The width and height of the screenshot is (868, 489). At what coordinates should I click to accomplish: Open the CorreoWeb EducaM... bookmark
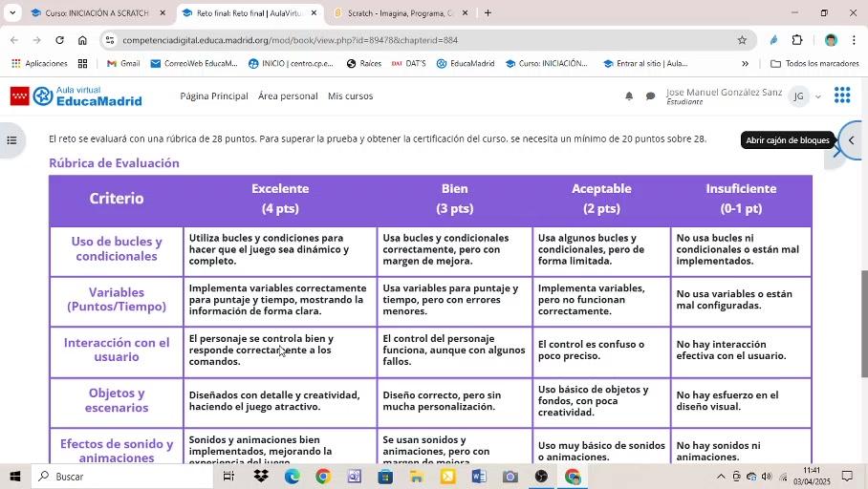[194, 64]
